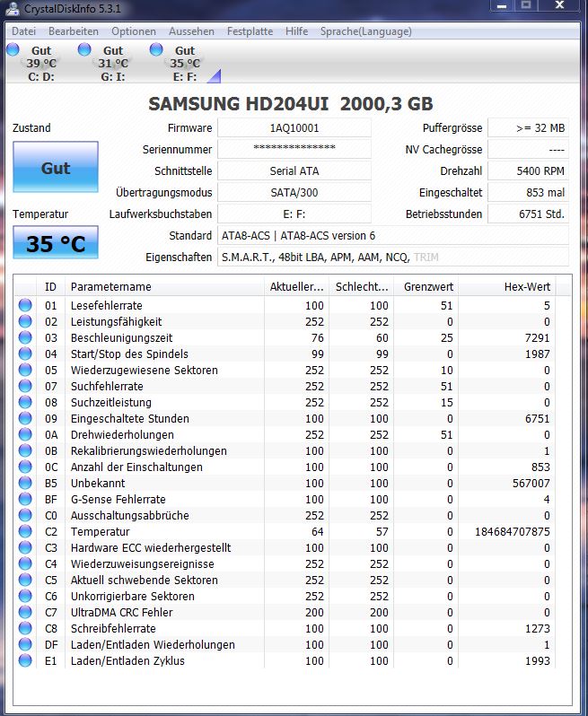
Task: Click the Eigenschaften features field
Action: tap(393, 258)
